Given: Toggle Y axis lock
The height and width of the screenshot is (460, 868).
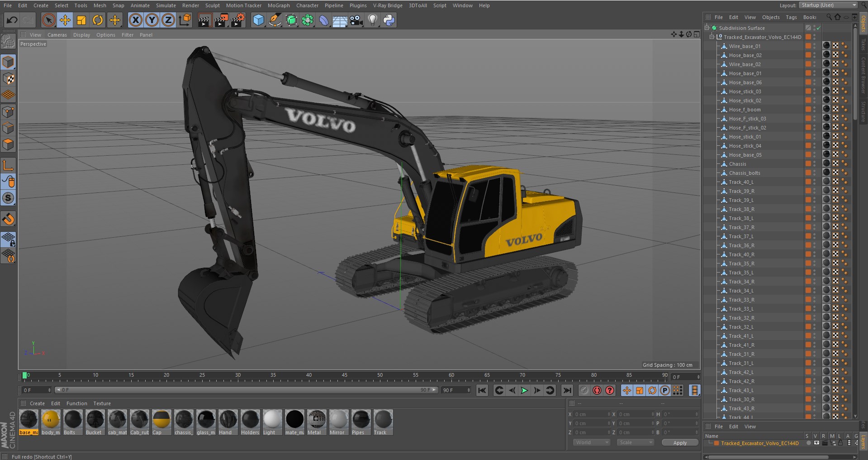Looking at the screenshot, I should 152,20.
